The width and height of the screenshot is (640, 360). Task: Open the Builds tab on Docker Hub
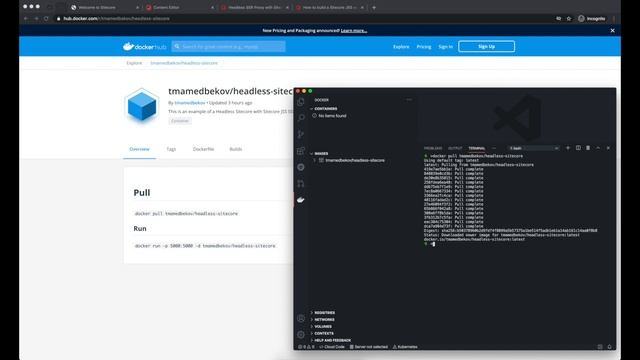tap(236, 149)
